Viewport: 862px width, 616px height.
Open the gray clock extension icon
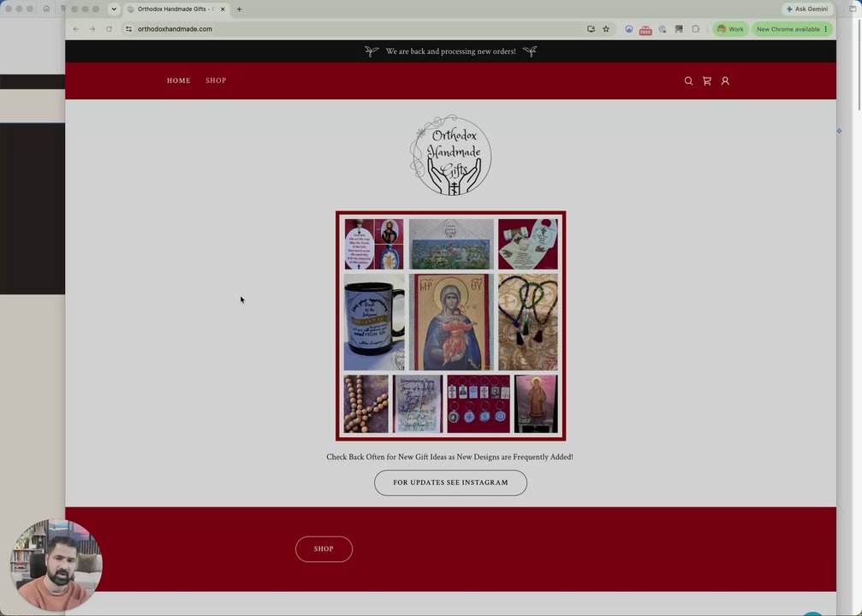(663, 29)
